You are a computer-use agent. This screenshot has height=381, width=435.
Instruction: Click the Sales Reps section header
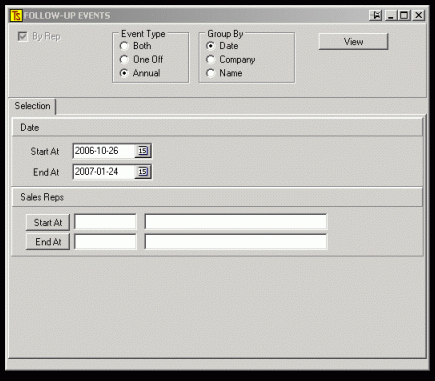click(x=217, y=197)
